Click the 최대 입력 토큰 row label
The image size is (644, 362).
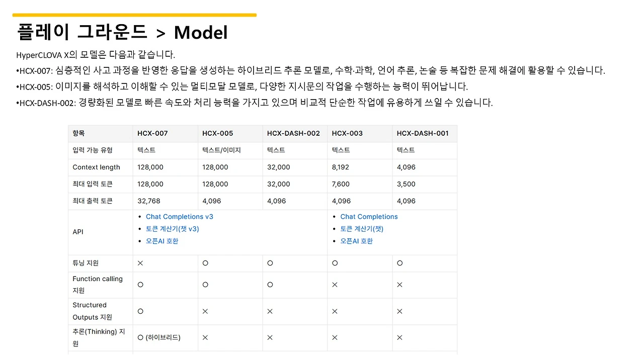click(x=93, y=184)
